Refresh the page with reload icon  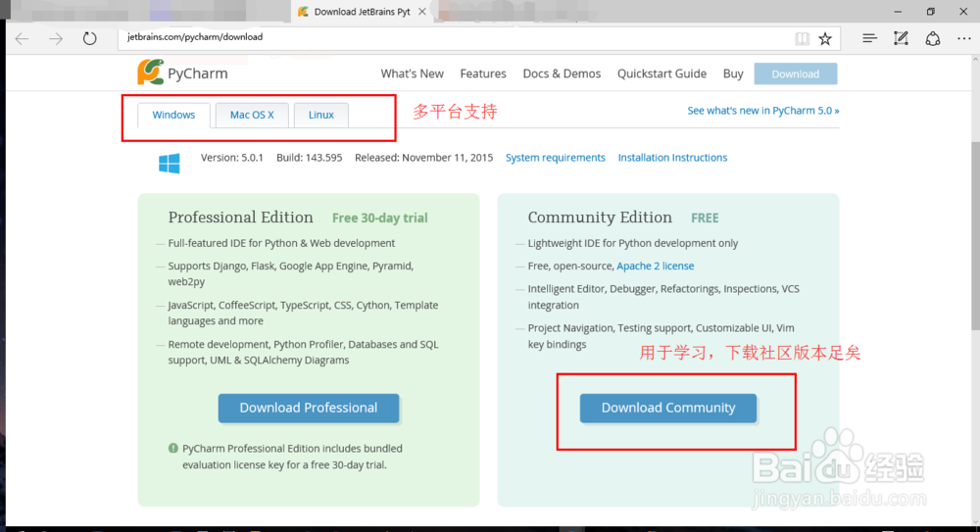pyautogui.click(x=90, y=39)
